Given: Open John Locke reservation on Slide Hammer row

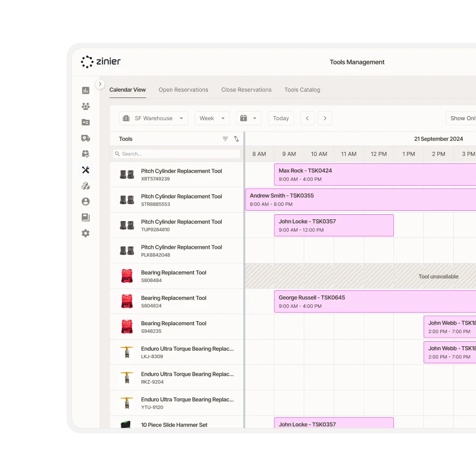Looking at the screenshot, I should coord(334,423).
